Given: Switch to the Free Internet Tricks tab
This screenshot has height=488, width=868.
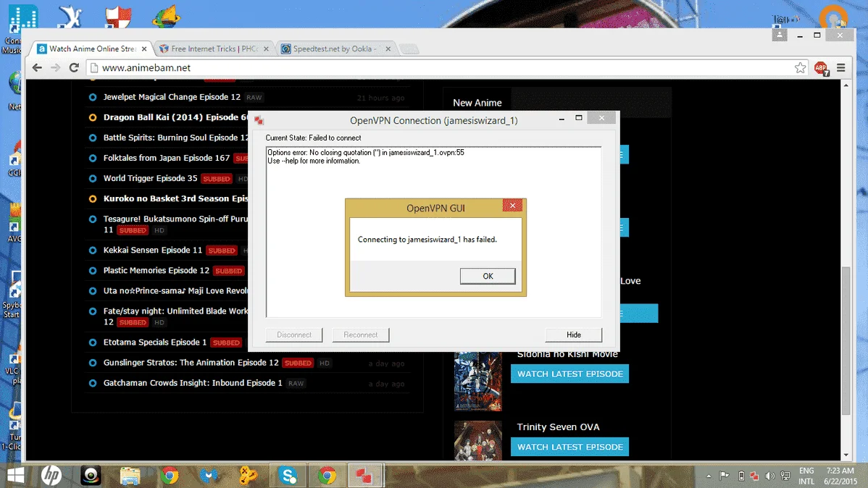Looking at the screenshot, I should (x=214, y=49).
